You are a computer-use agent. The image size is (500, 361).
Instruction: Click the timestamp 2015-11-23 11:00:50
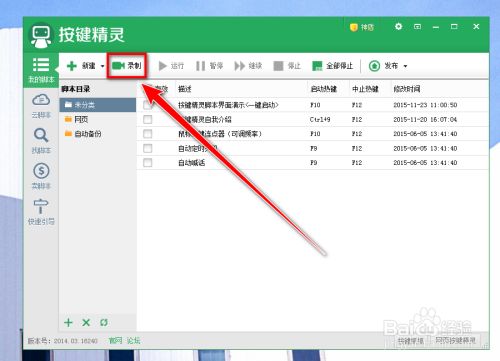coord(425,105)
